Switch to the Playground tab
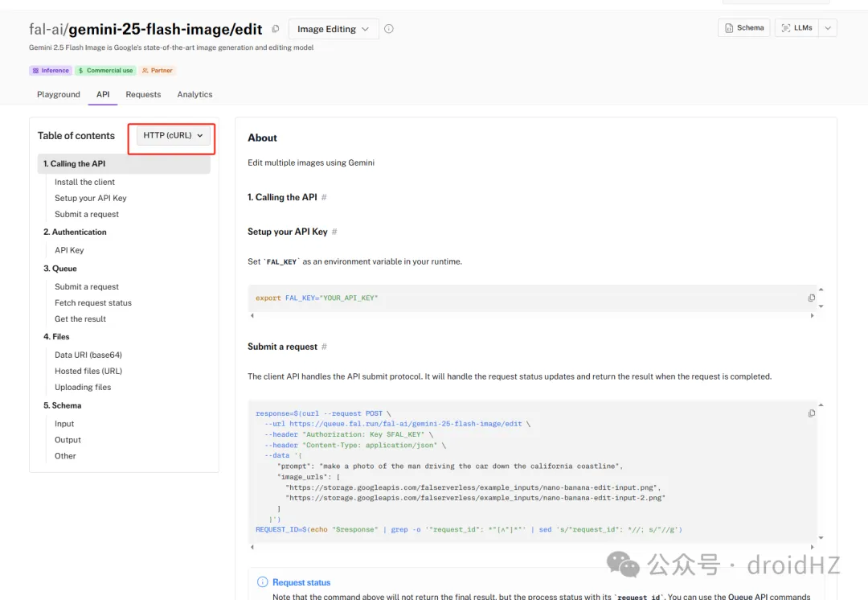Viewport: 868px width, 600px height. point(59,94)
